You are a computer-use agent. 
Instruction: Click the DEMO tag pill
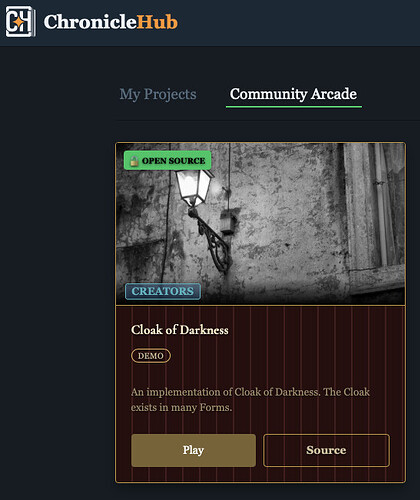(x=151, y=356)
